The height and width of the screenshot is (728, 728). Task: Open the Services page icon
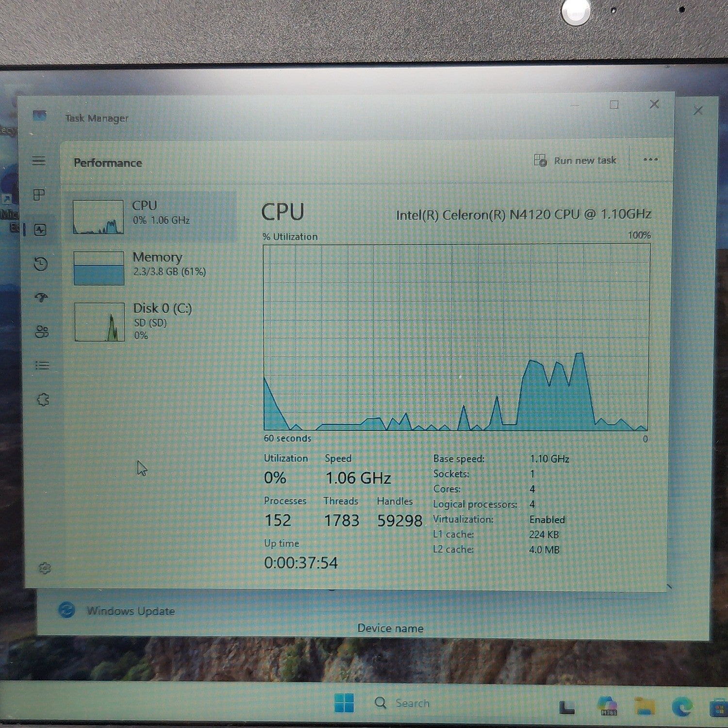pos(43,399)
